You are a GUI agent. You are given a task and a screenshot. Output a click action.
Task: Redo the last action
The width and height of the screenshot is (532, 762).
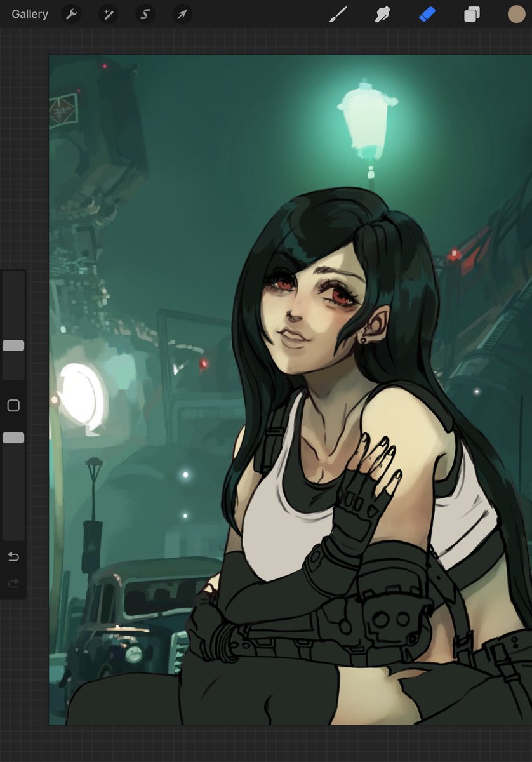point(13,583)
